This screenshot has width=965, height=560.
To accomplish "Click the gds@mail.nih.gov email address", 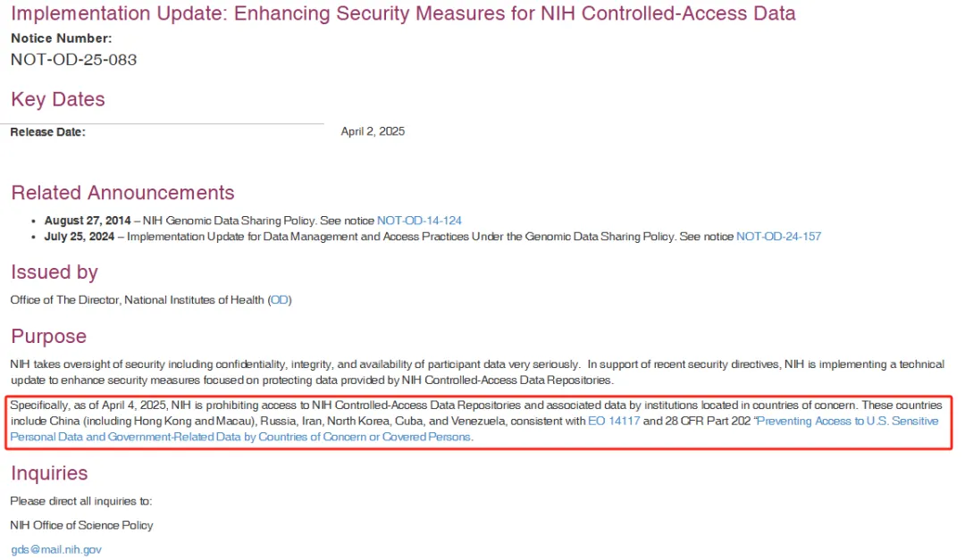I will point(56,549).
